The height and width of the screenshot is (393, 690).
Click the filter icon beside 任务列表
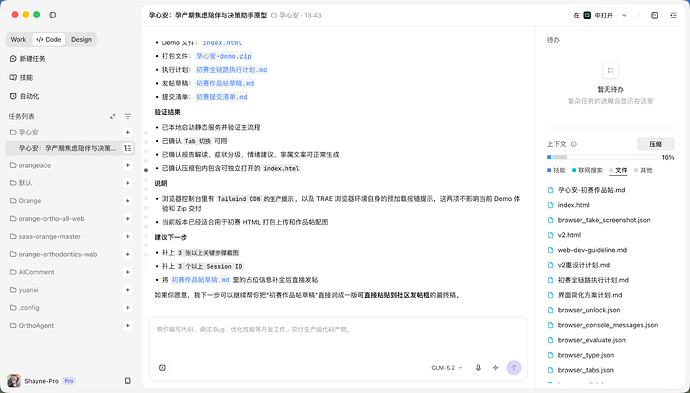coord(128,117)
